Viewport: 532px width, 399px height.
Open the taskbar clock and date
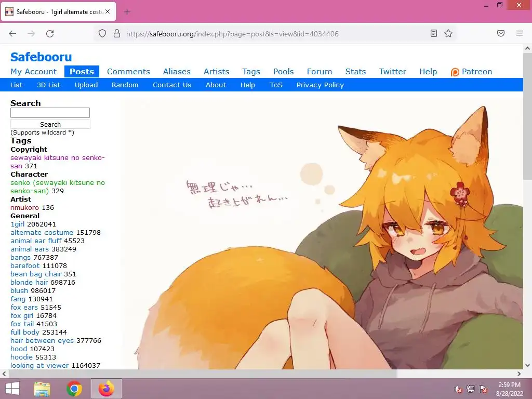pyautogui.click(x=509, y=389)
